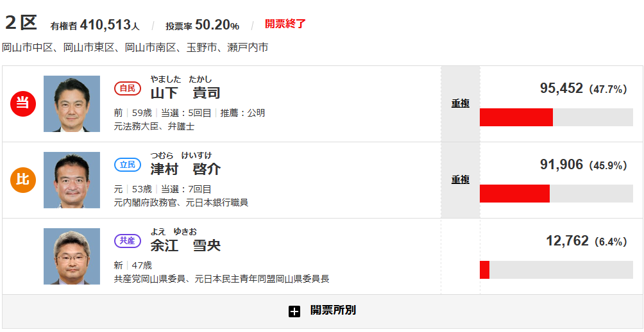Open 津村 啓介 candidate photo
This screenshot has width=644, height=332.
click(72, 180)
